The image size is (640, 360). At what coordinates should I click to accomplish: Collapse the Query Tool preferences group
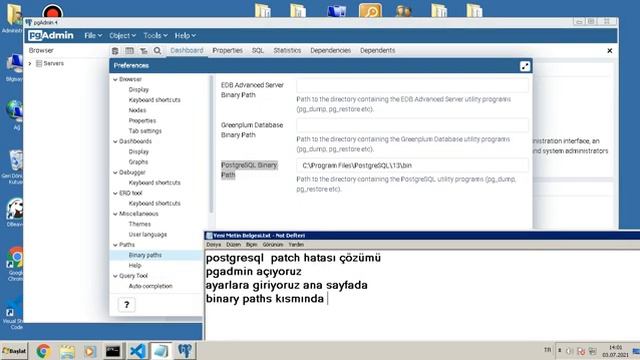[x=115, y=276]
